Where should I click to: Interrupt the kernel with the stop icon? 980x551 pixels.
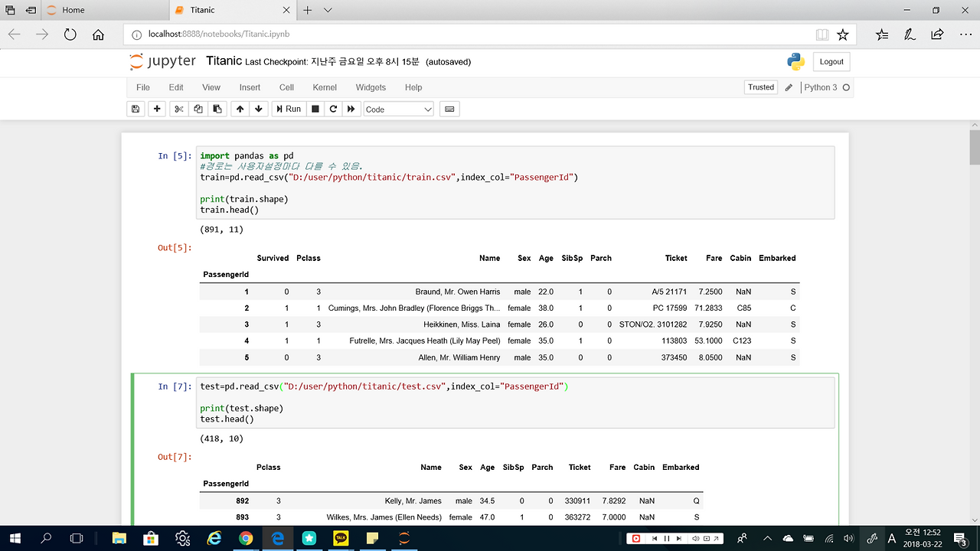[x=315, y=109]
